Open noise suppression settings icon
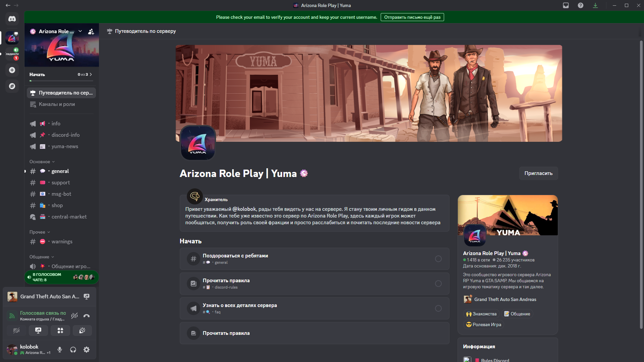The image size is (644, 362). (74, 316)
